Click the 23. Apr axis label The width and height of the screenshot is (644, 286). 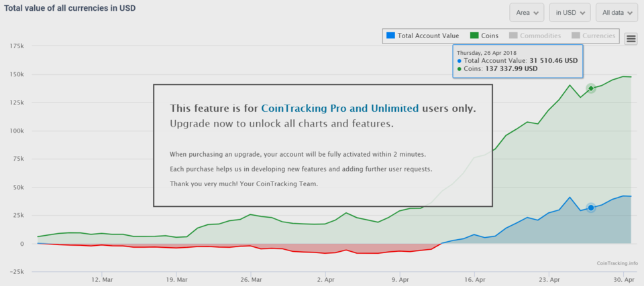(x=549, y=279)
